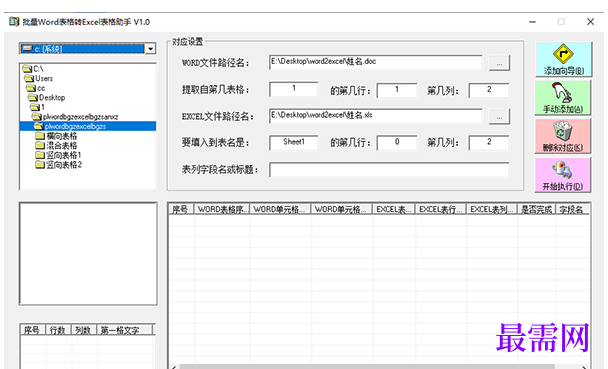Image resolution: width=608 pixels, height=369 pixels.
Task: Click the 序号 header in lower-left table
Action: click(33, 330)
